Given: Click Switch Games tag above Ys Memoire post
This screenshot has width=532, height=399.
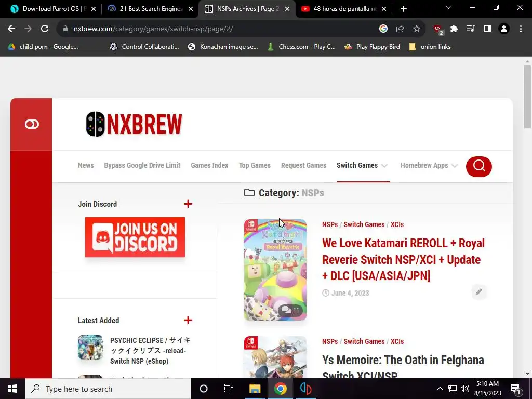Looking at the screenshot, I should point(364,341).
